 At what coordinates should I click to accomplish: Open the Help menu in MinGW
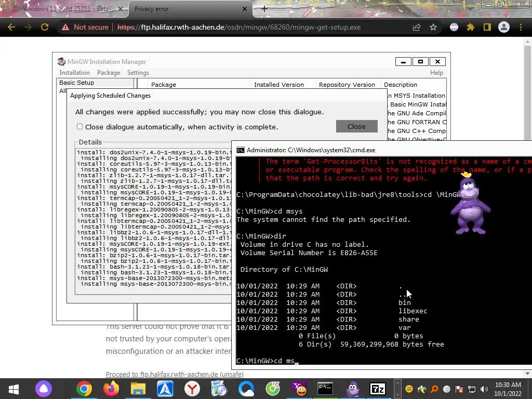436,73
